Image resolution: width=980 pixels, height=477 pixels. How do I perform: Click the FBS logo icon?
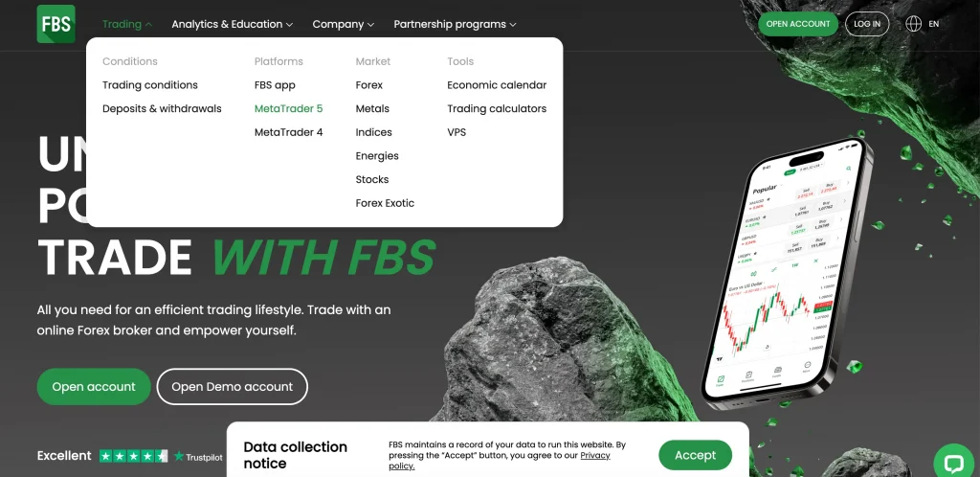[56, 24]
